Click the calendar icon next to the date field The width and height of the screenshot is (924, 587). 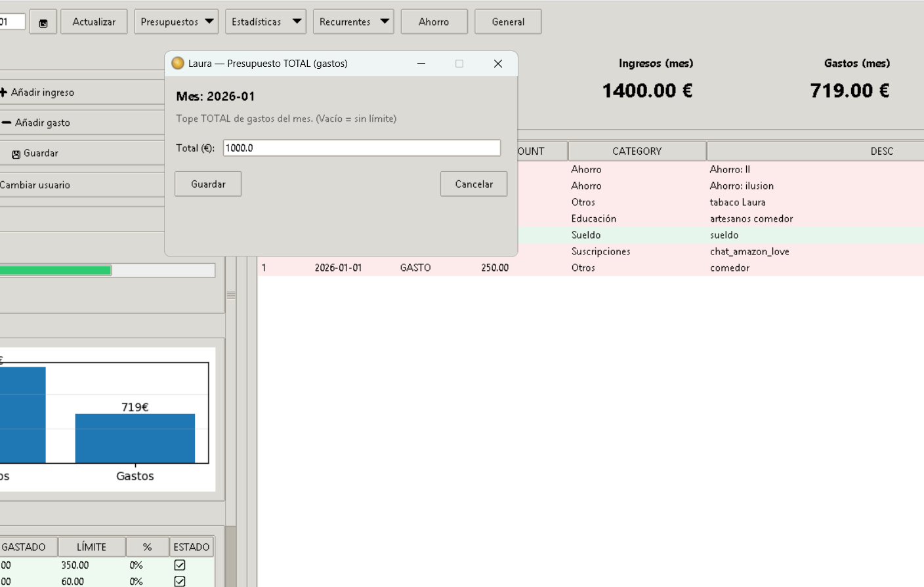coord(43,22)
